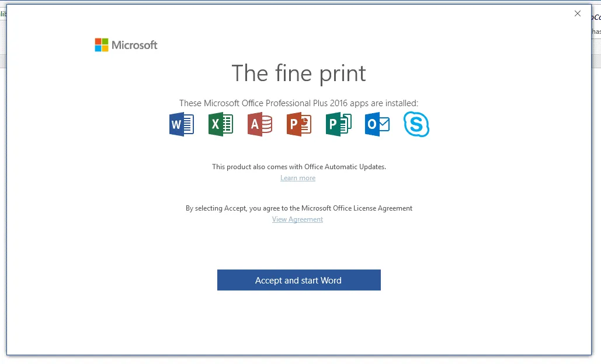Launch the Word app icon
This screenshot has width=601, height=364.
pos(181,124)
